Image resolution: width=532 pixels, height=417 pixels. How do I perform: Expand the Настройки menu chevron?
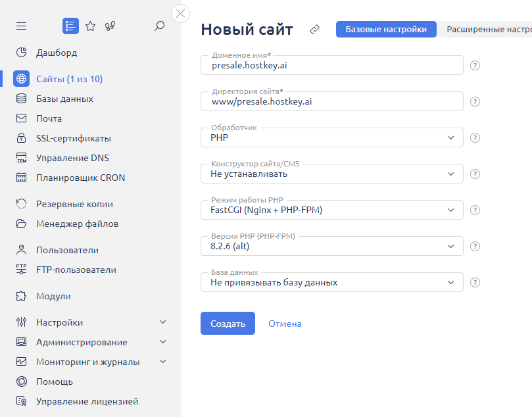pos(163,322)
